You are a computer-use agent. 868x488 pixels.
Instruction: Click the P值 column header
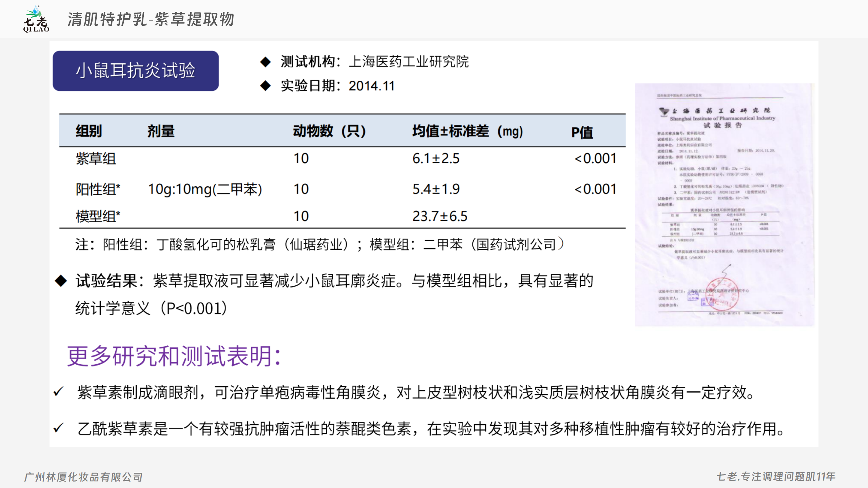[x=582, y=132]
